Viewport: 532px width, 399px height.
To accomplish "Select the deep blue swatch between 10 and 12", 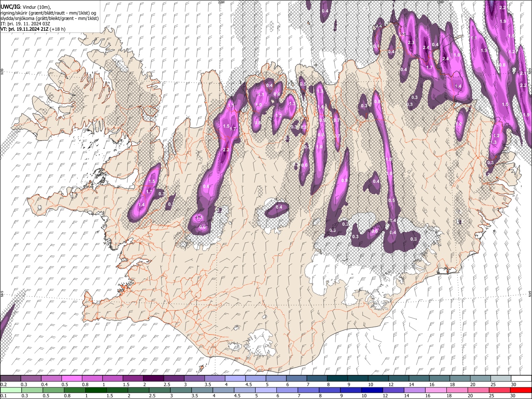I will tap(372, 390).
